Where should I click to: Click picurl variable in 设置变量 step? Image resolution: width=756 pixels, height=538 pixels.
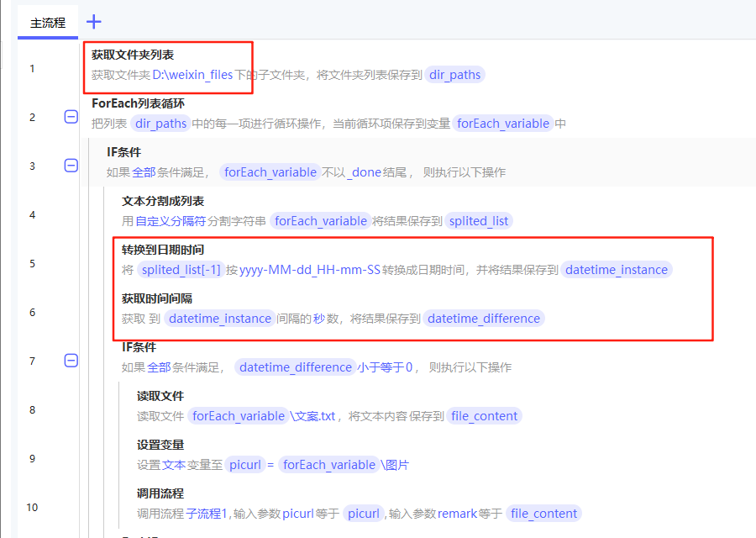[x=244, y=465]
